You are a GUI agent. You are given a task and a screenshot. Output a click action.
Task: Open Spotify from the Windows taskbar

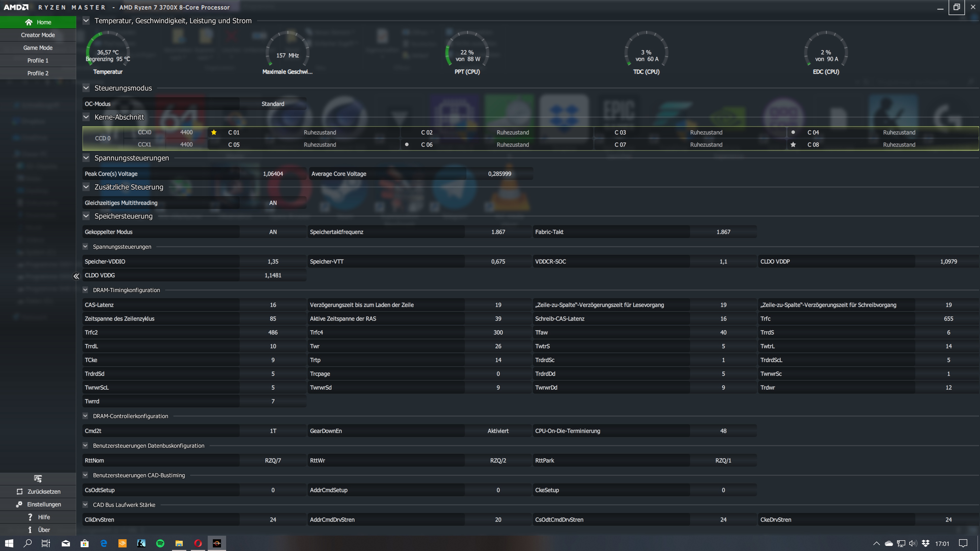[160, 543]
